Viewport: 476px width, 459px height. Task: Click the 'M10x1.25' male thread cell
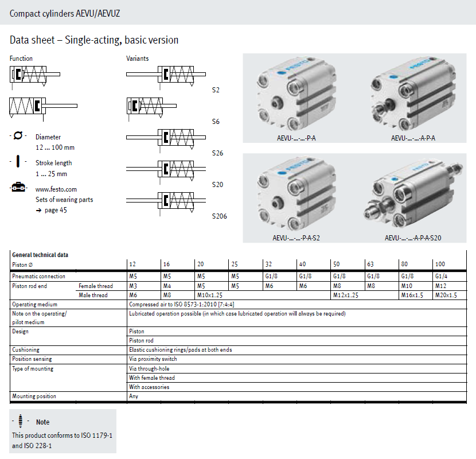point(210,295)
